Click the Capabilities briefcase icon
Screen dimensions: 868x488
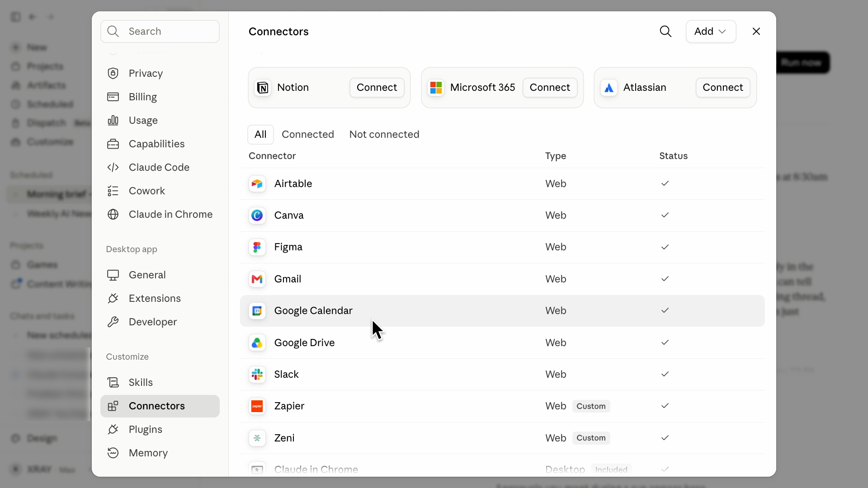tap(113, 144)
